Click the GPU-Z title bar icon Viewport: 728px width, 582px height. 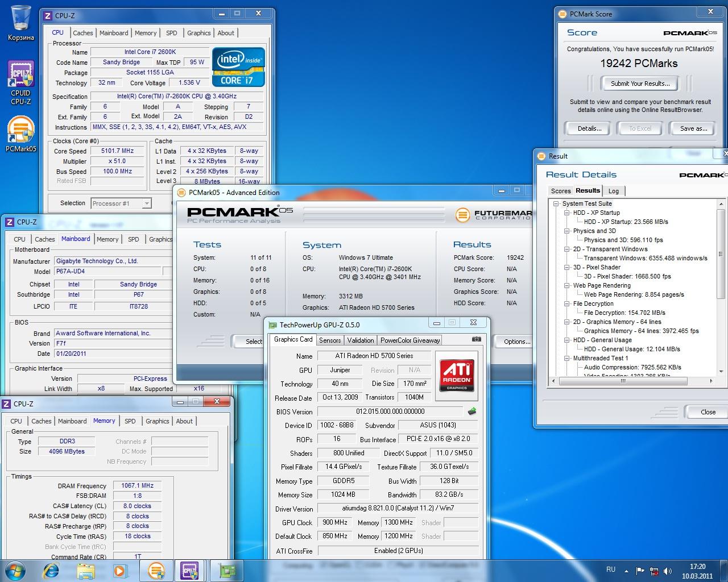coord(272,325)
